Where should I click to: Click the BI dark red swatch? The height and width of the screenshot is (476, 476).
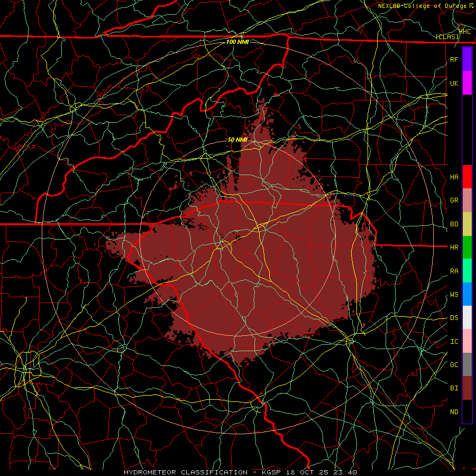point(467,388)
